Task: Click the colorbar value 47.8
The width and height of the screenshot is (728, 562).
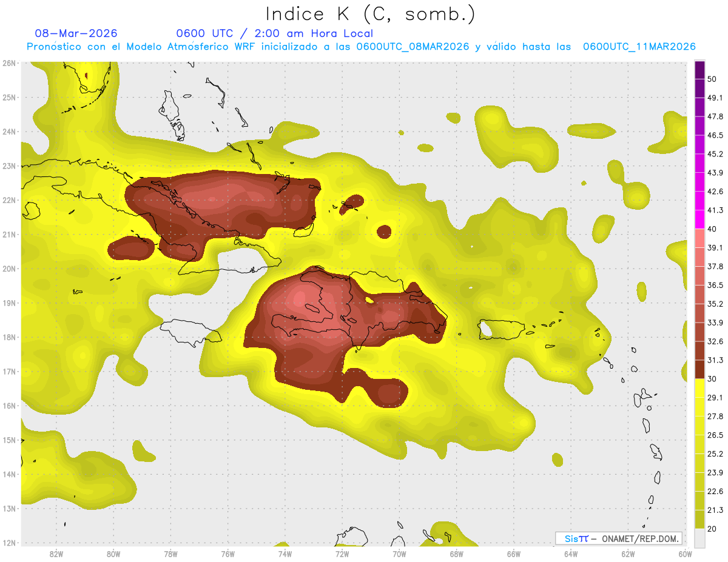Action: 715,116
